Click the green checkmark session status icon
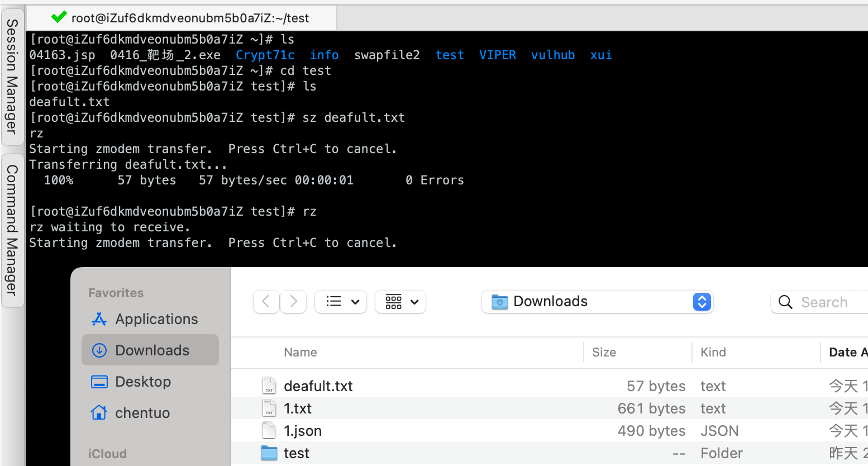The height and width of the screenshot is (466, 868). click(59, 17)
